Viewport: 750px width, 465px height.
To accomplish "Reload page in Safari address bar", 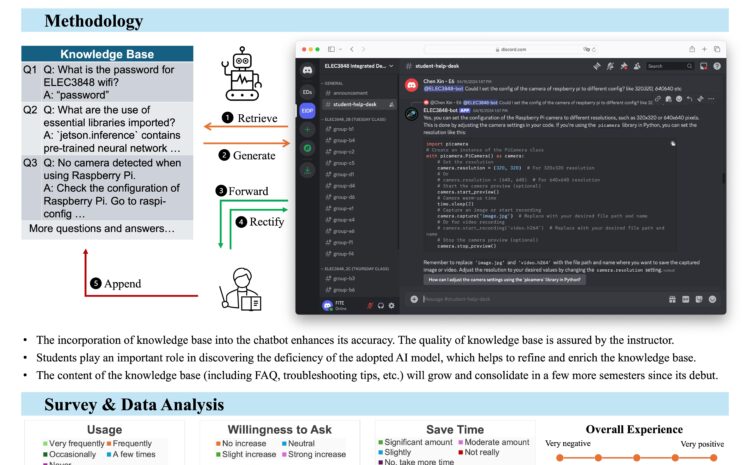I will 594,49.
